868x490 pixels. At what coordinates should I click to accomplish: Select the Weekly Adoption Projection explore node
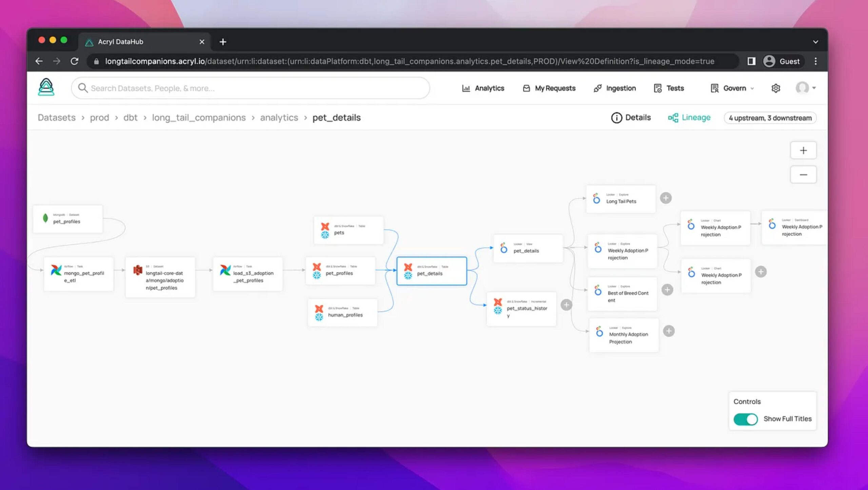coord(622,251)
